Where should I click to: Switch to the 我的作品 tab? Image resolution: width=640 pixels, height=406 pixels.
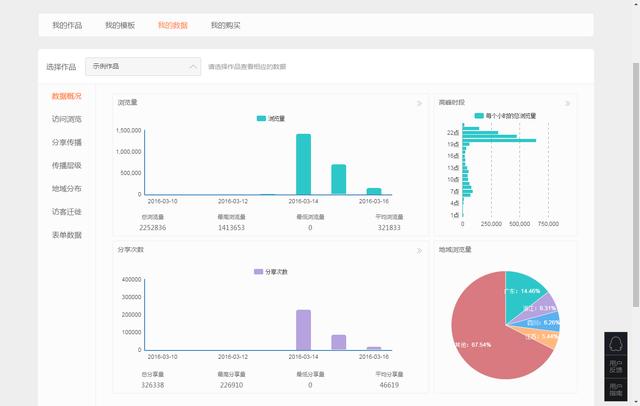pos(67,25)
